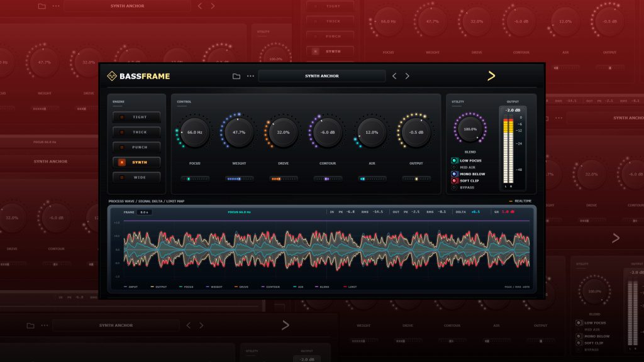The height and width of the screenshot is (362, 644).
Task: Click the Blend knob showing 100.0%
Action: pyautogui.click(x=470, y=129)
